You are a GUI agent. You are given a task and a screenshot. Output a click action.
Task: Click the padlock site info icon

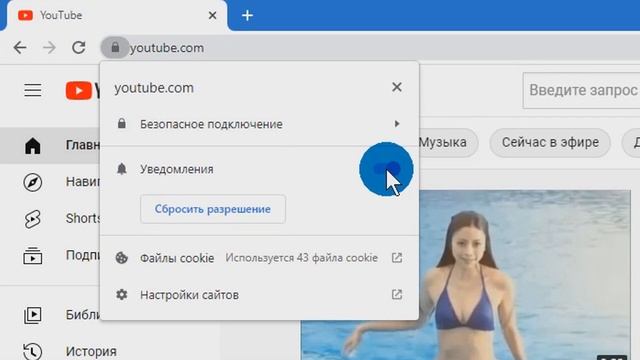pos(115,48)
